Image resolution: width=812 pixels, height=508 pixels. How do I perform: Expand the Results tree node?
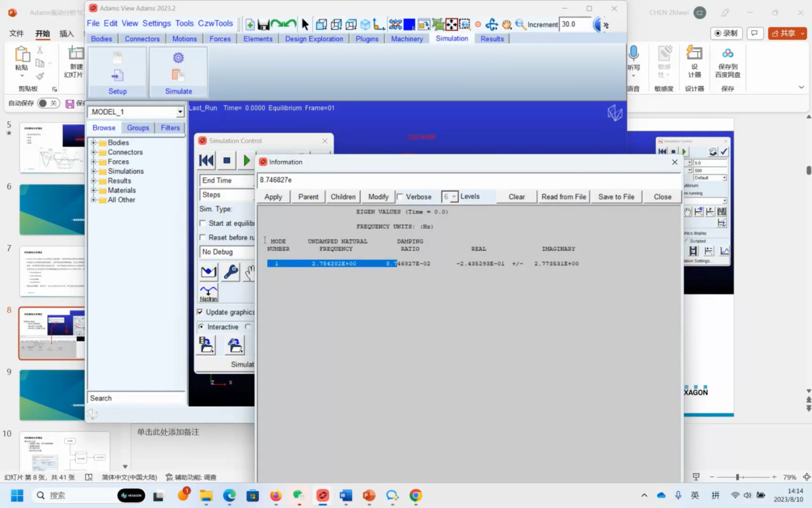(x=94, y=181)
